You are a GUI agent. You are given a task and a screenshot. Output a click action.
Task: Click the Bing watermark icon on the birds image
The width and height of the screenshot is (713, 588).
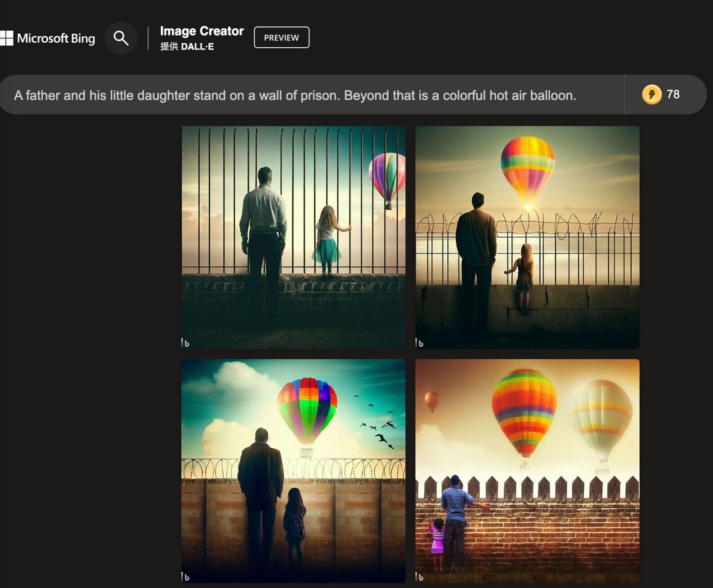tap(185, 577)
